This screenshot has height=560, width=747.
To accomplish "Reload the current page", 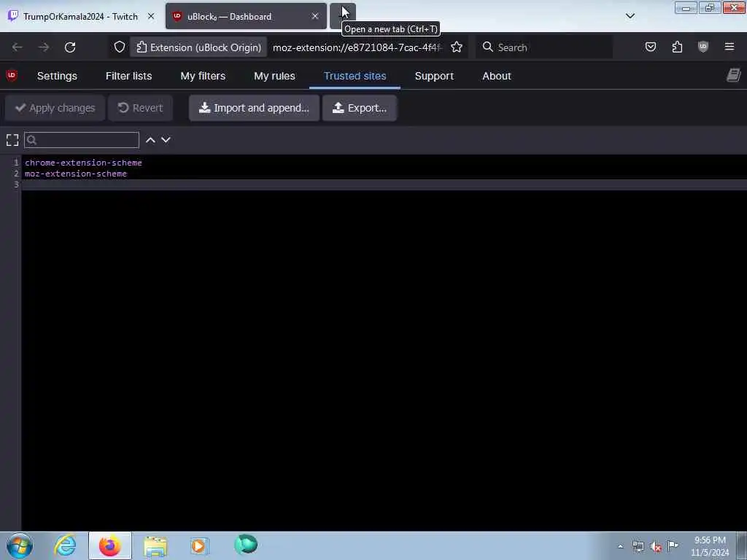I will (x=70, y=47).
